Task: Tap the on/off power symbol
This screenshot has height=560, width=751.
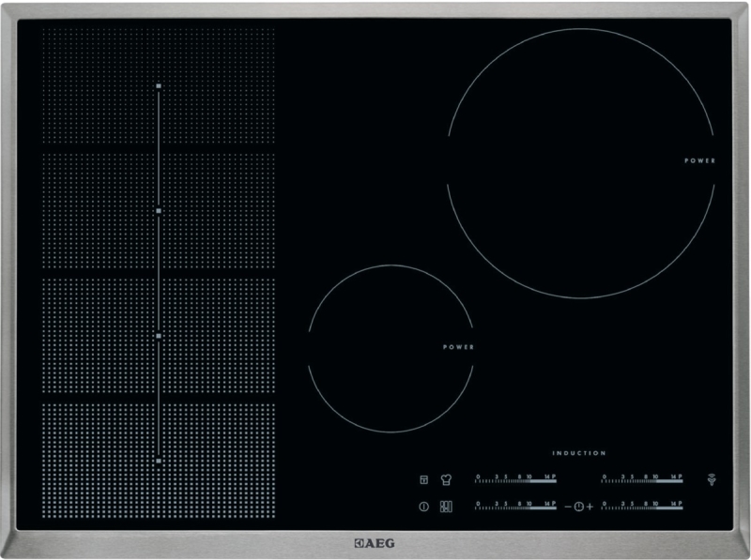Action: tap(424, 507)
